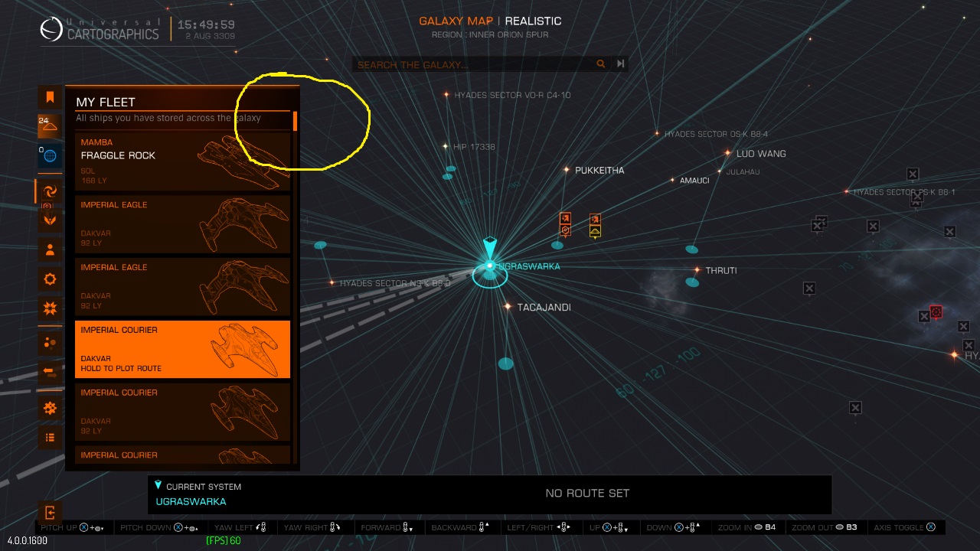Viewport: 980px width, 551px height.
Task: Select the ship-shaped sidebar icon below the spiral
Action: point(50,220)
